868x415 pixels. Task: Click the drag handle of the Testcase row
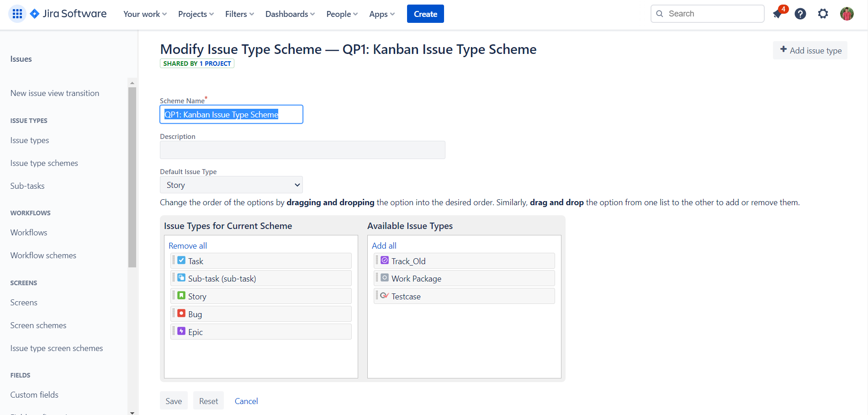(x=377, y=296)
